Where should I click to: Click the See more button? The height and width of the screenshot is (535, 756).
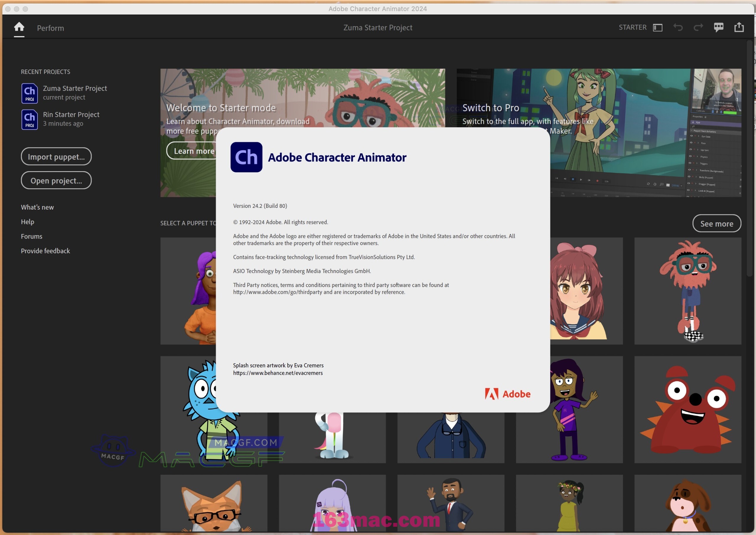717,223
